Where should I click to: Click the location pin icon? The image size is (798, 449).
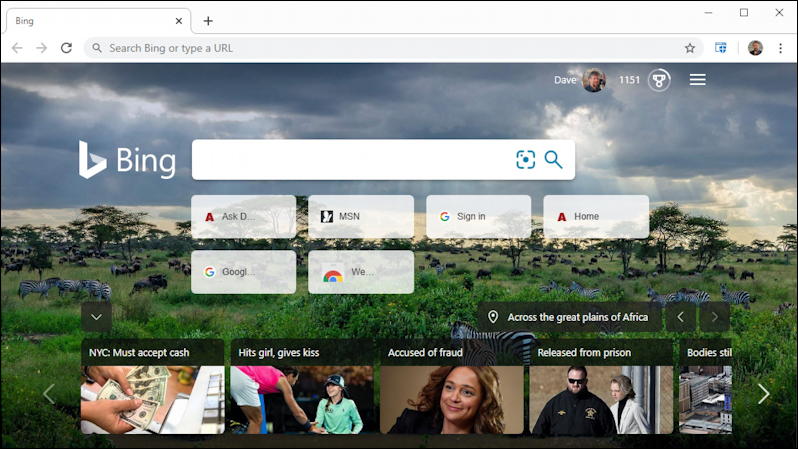tap(493, 317)
